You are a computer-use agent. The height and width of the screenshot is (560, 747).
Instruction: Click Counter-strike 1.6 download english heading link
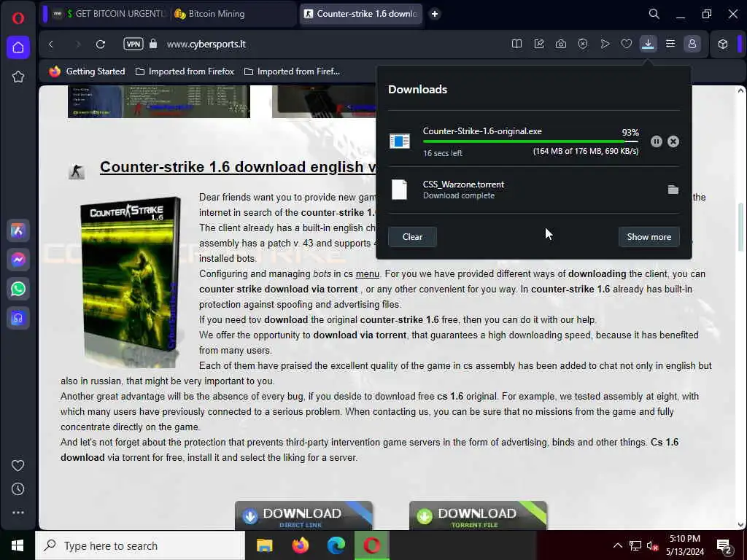pos(238,167)
